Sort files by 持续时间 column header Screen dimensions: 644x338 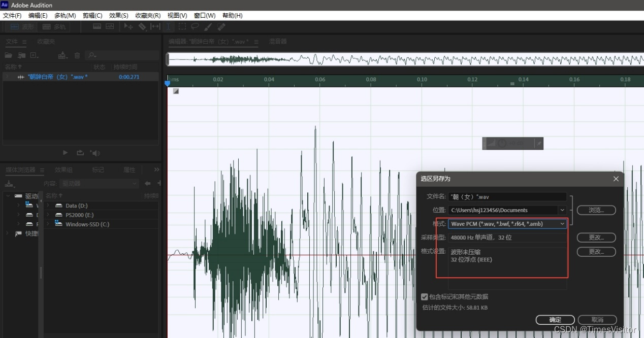[x=125, y=67]
